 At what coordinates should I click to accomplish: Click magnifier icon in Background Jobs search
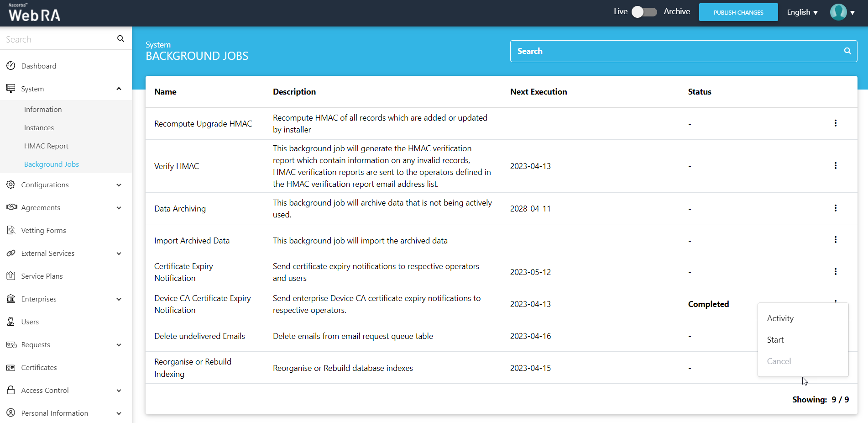pyautogui.click(x=847, y=51)
